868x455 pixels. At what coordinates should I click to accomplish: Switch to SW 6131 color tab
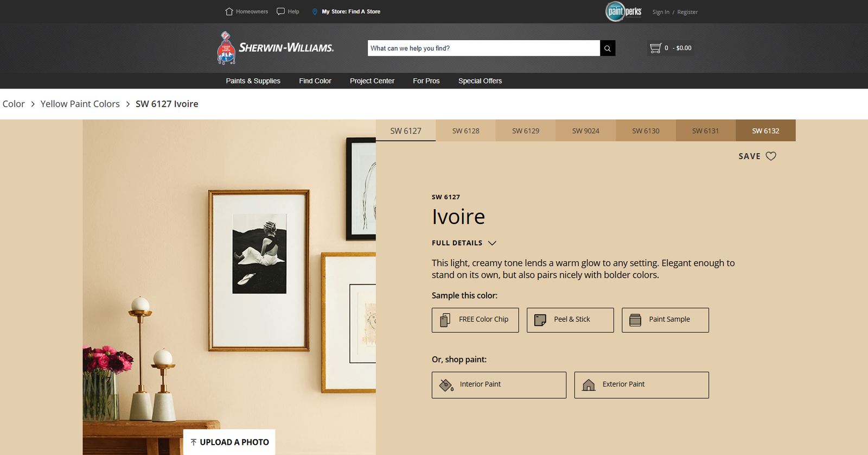[x=706, y=130]
